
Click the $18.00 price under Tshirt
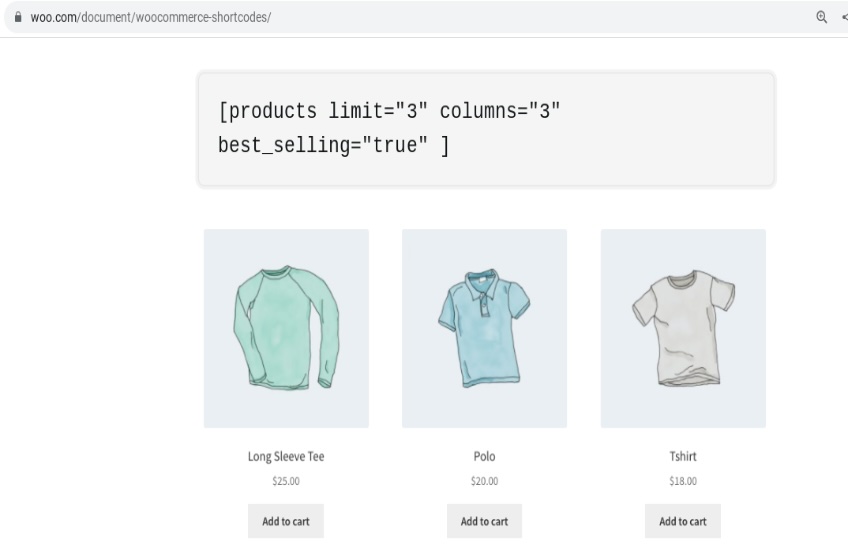click(683, 481)
